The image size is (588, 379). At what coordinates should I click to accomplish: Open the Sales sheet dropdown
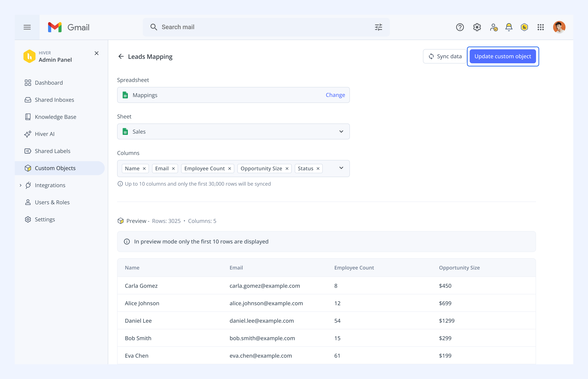233,131
